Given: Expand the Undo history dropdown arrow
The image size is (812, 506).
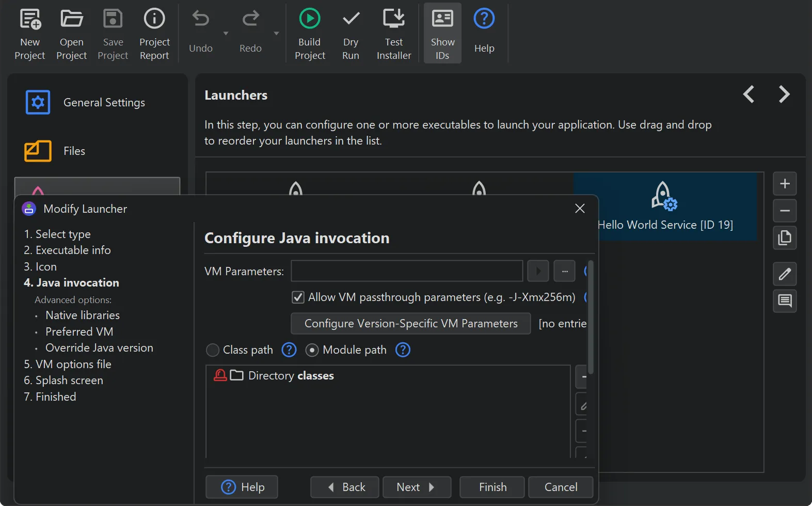Looking at the screenshot, I should pos(226,34).
